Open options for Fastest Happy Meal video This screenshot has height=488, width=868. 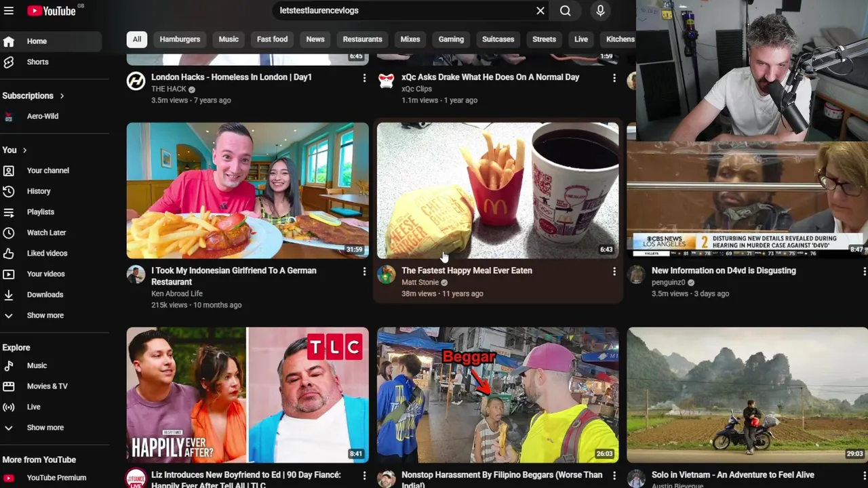click(x=614, y=272)
